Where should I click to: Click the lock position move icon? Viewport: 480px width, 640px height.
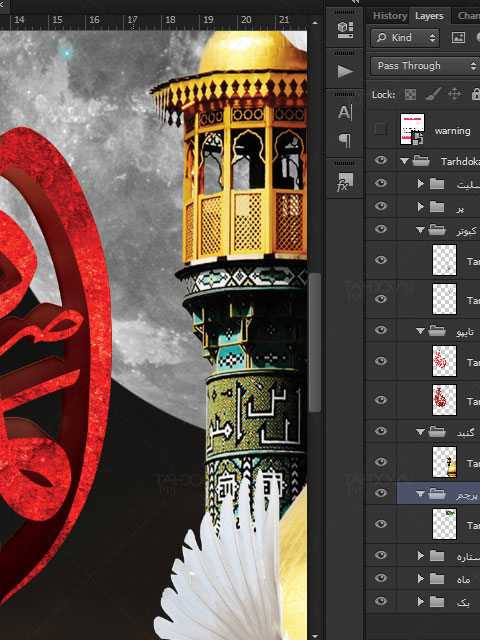click(x=454, y=94)
